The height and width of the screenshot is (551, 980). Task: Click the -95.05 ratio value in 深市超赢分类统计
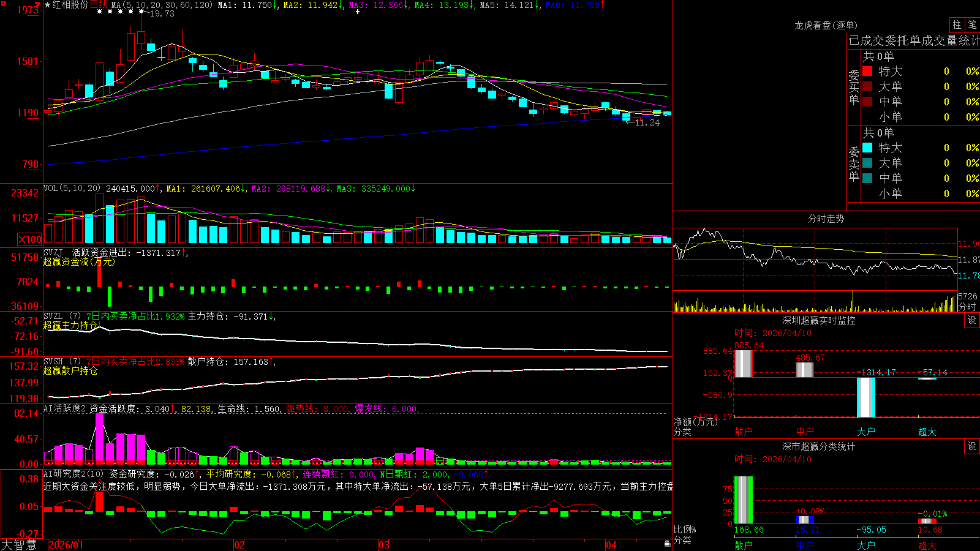tap(872, 530)
